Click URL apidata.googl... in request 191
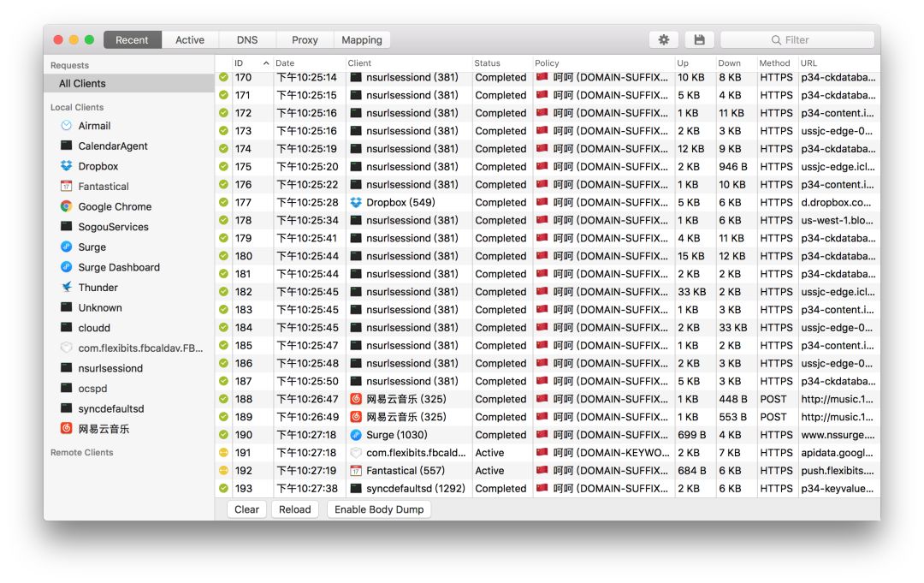 tap(837, 453)
